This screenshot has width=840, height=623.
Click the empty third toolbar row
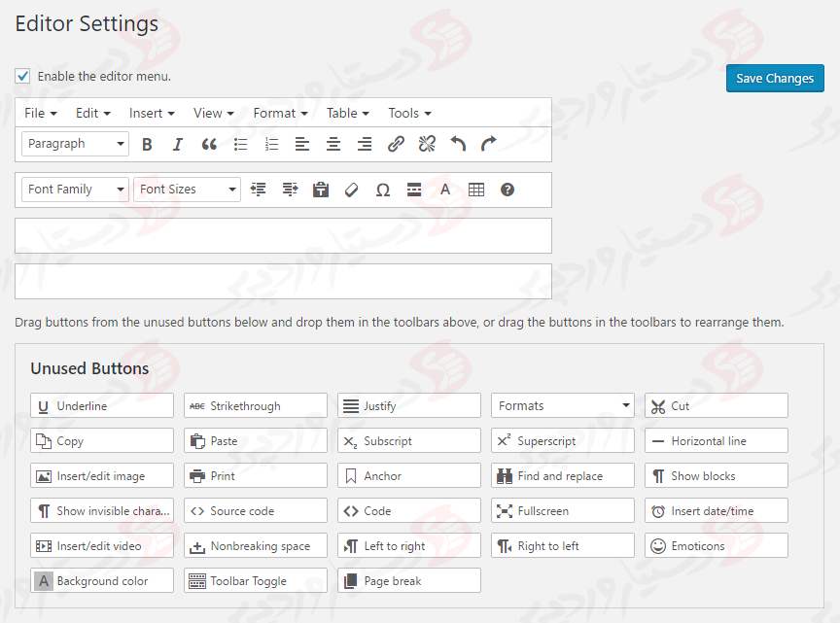click(283, 236)
